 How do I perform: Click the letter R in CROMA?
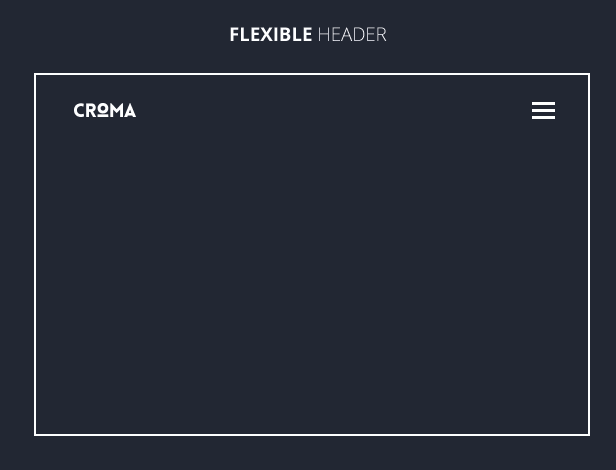[x=91, y=110]
